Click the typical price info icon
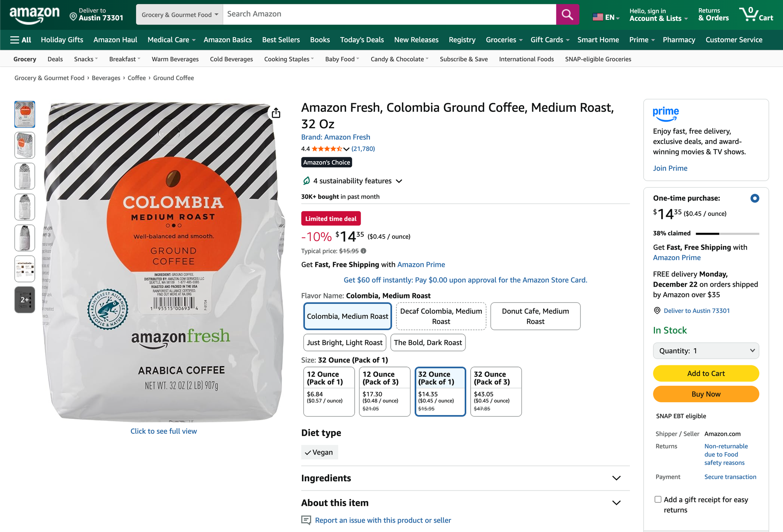783x532 pixels. pos(363,251)
